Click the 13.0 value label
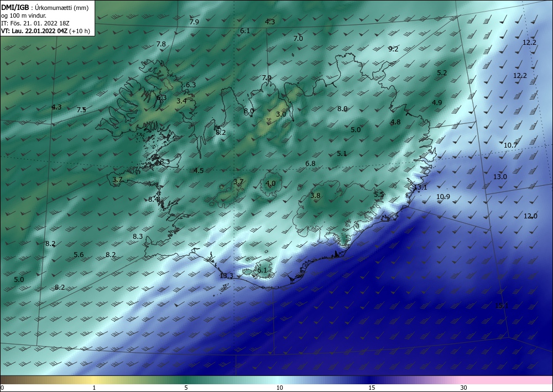This screenshot has height=392, width=553. coord(500,176)
